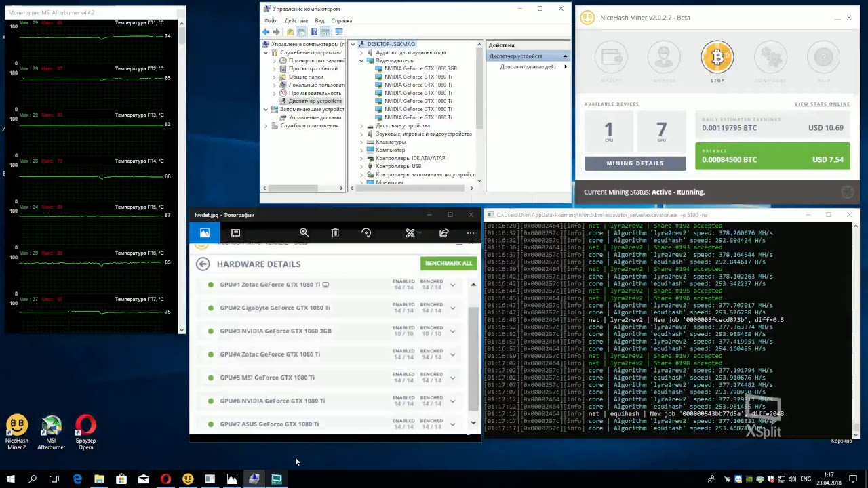Open MSI Afterburner desktop shortcut
868x488 pixels.
click(51, 432)
